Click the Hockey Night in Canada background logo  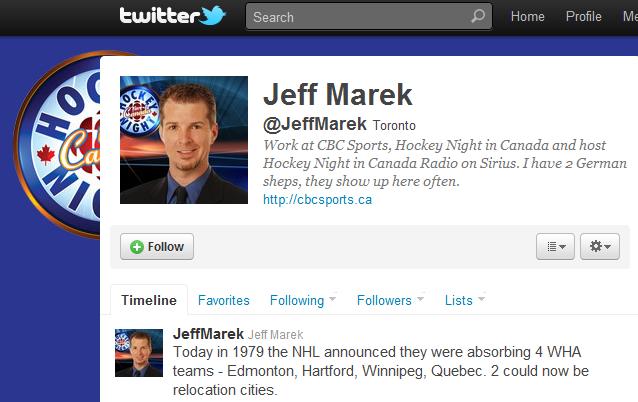[57, 144]
